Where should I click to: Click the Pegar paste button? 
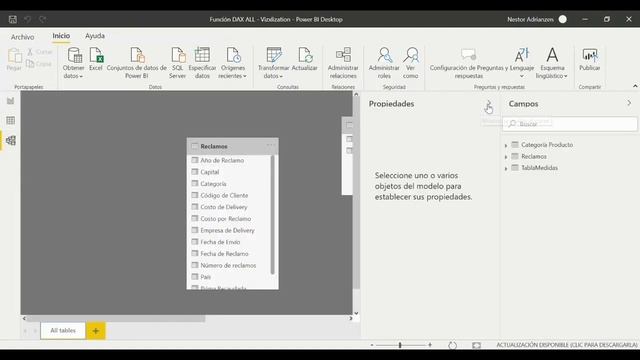[x=14, y=59]
